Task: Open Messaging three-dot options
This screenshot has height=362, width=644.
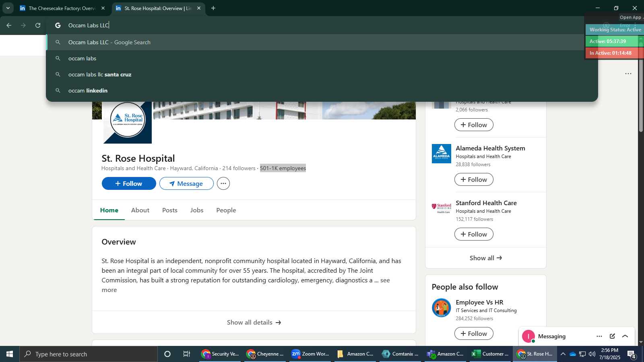Action: (x=599, y=336)
